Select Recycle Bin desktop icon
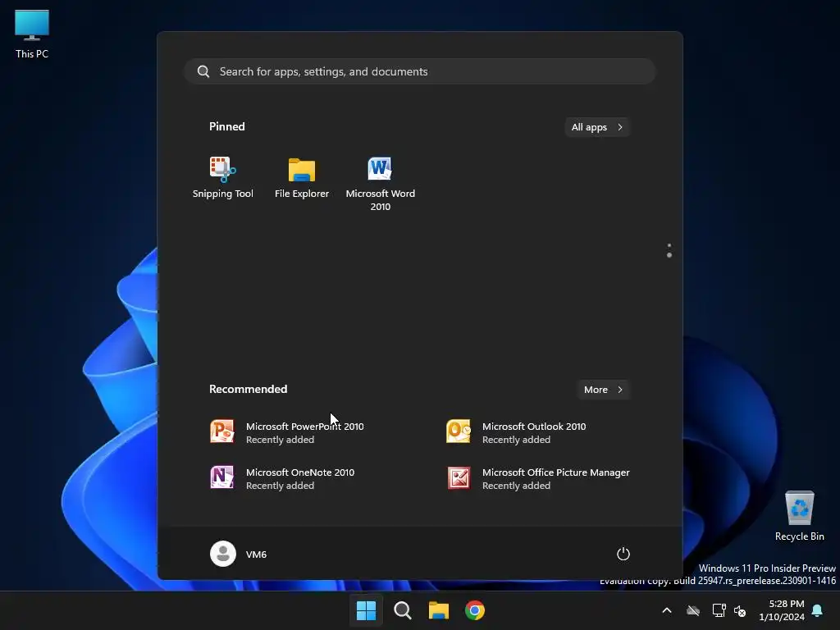840x630 pixels. 799,516
